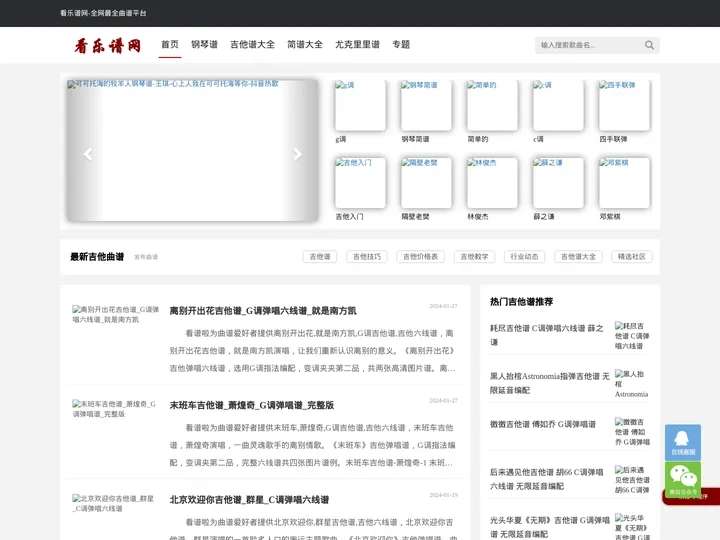The width and height of the screenshot is (720, 540).
Task: Click the 2024-01-27 date on 离别开出花 article
Action: [x=443, y=306]
